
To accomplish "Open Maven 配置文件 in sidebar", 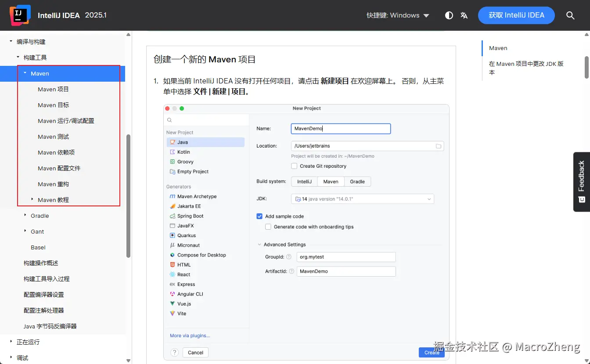I will point(59,168).
